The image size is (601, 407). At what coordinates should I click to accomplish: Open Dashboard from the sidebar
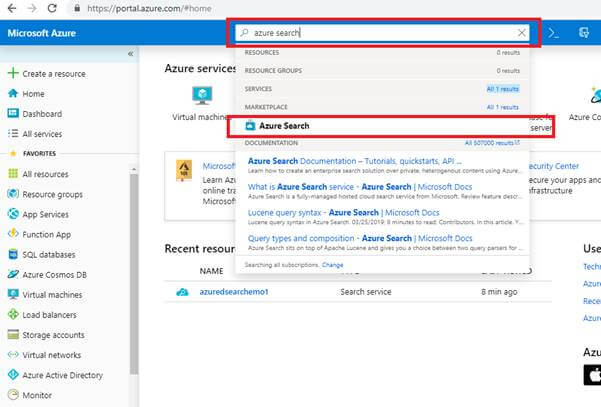pyautogui.click(x=42, y=114)
